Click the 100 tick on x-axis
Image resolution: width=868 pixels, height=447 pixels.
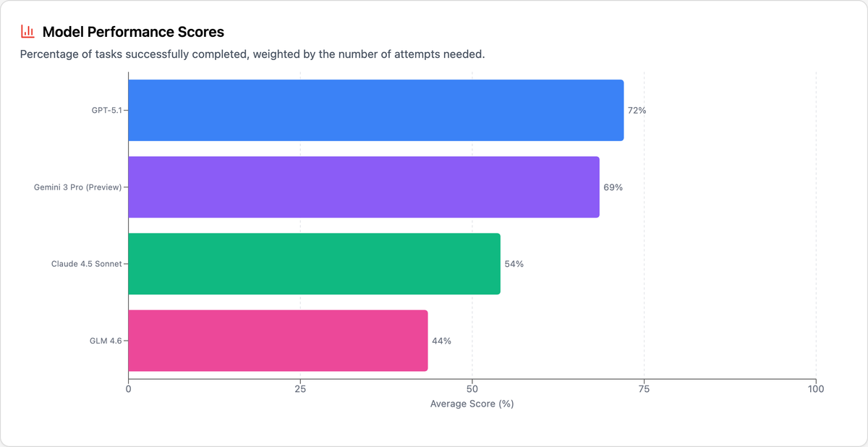(x=815, y=389)
